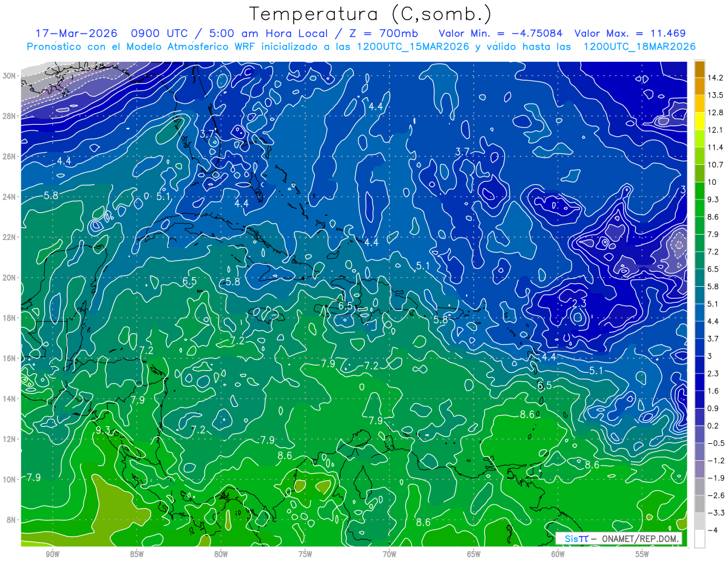
Task: Click the legend value 10.7
Action: click(x=716, y=165)
